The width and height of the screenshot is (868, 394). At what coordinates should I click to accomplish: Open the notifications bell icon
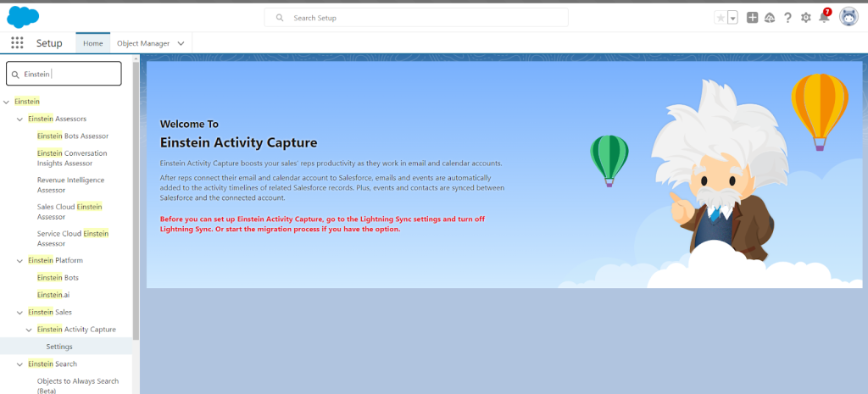coord(824,17)
